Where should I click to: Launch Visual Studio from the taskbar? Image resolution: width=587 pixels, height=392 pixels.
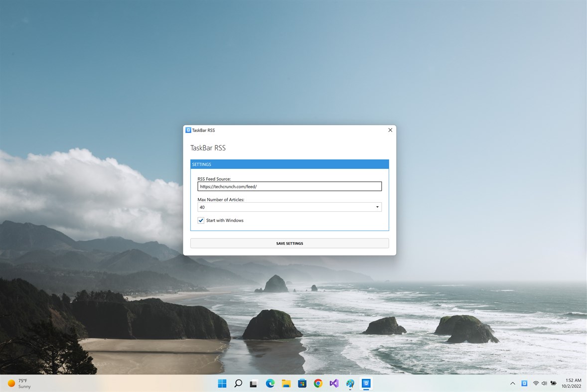334,384
